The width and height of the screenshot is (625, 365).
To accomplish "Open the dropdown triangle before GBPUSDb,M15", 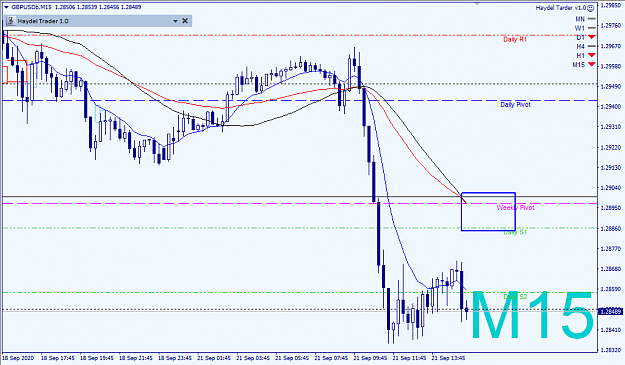I will 6,7.
